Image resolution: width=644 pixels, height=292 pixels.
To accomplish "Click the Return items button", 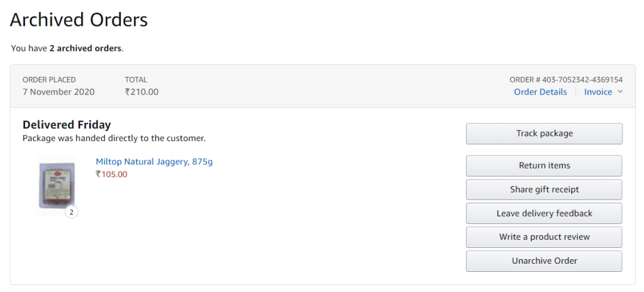I will [x=544, y=166].
